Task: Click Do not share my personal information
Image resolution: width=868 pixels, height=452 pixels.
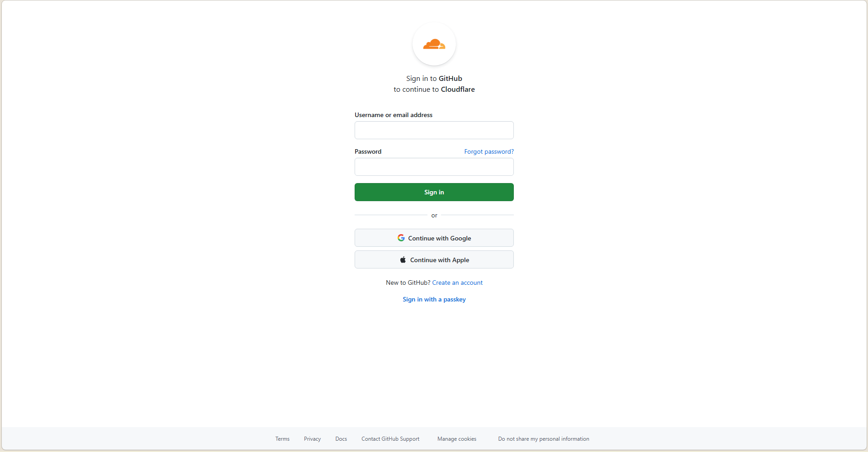Action: point(543,439)
